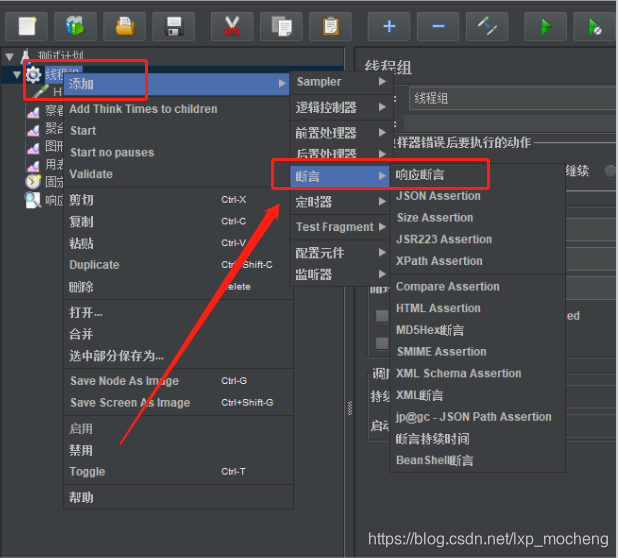Click the Start no pauses icon

coord(594,26)
